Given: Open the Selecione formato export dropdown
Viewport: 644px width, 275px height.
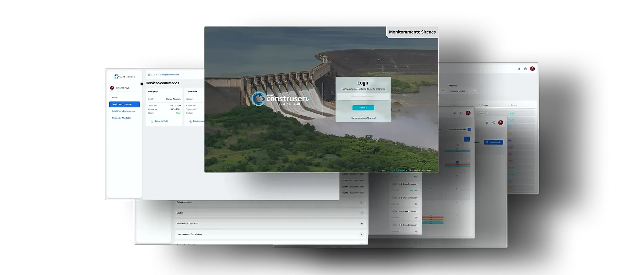Looking at the screenshot, I should pyautogui.click(x=462, y=91).
